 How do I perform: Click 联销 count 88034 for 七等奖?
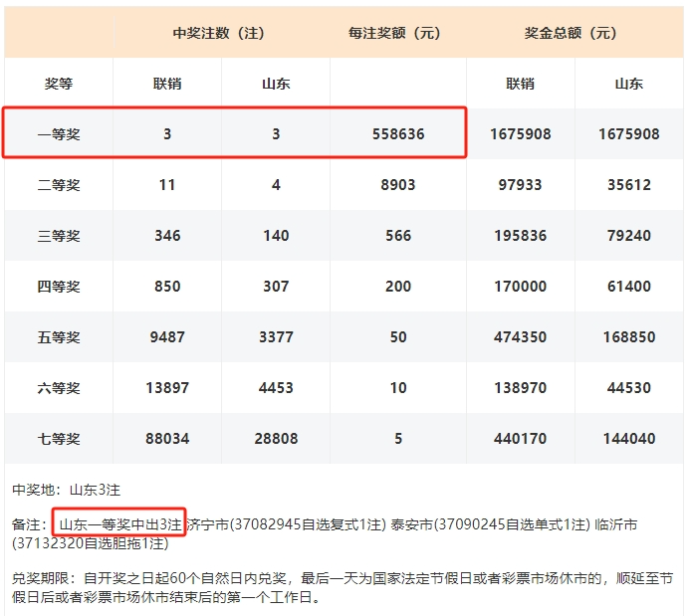click(x=167, y=439)
